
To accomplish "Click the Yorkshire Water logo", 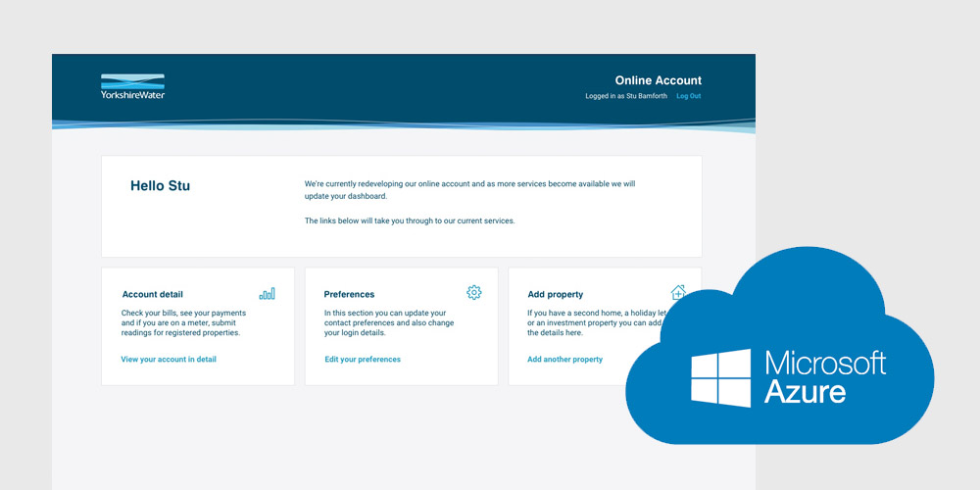I will (x=132, y=86).
